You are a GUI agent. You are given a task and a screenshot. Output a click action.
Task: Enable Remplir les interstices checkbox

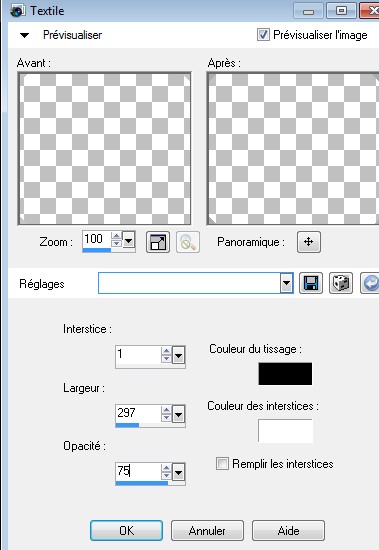coord(222,463)
